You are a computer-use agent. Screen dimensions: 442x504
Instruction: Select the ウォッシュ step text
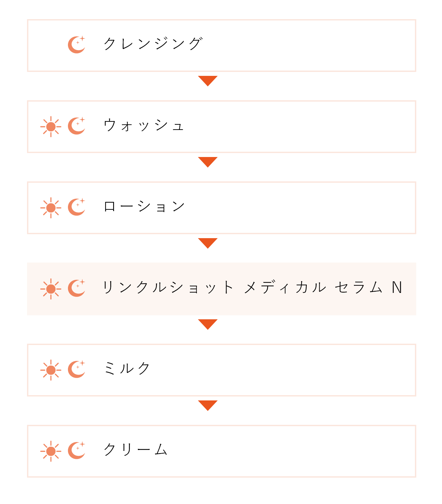point(144,125)
